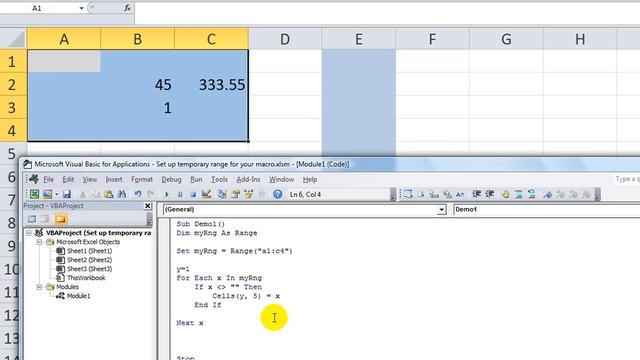640x360 pixels.
Task: Click View Object icon in Project pane
Action: click(x=45, y=219)
